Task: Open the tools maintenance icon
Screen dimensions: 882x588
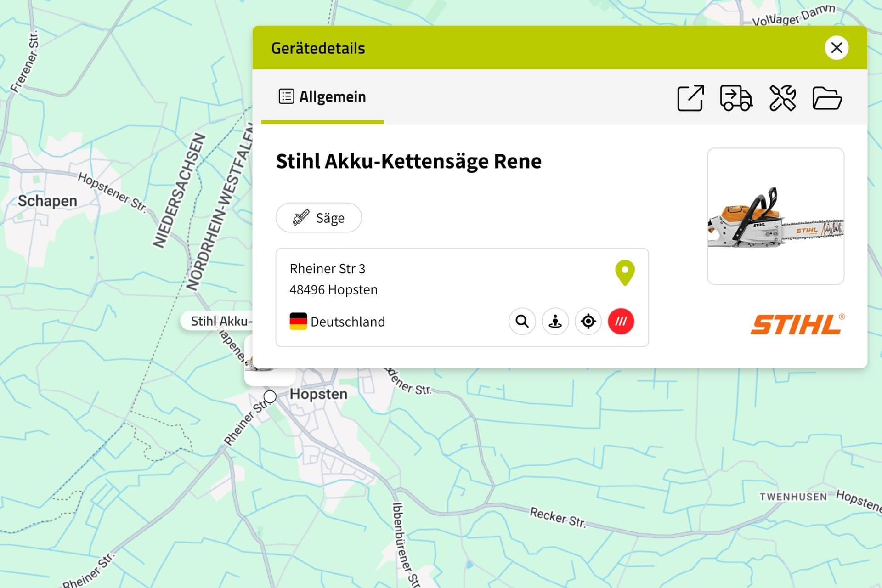Action: coord(782,98)
